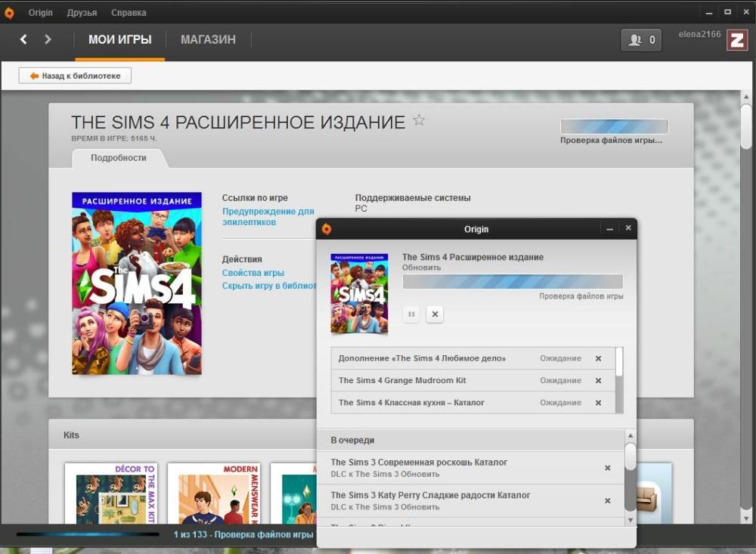Open the Друзья menu
Screen dimensions: 756x554
(82, 13)
